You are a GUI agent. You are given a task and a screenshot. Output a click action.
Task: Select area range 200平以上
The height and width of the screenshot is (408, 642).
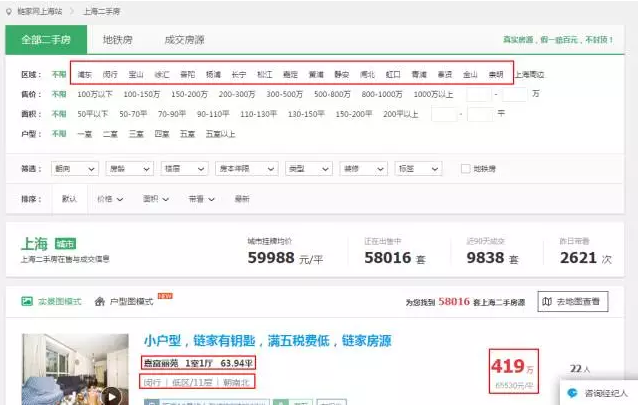point(400,114)
